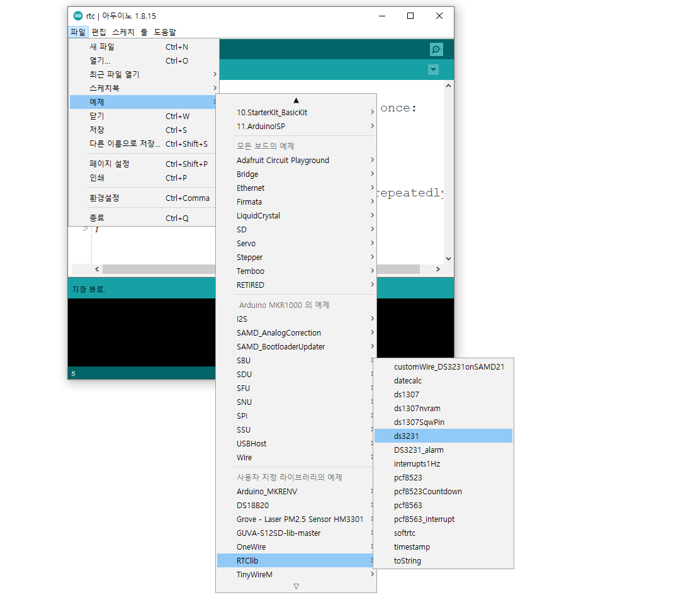Open the Wire examples submenu
The width and height of the screenshot is (700, 595).
point(296,457)
